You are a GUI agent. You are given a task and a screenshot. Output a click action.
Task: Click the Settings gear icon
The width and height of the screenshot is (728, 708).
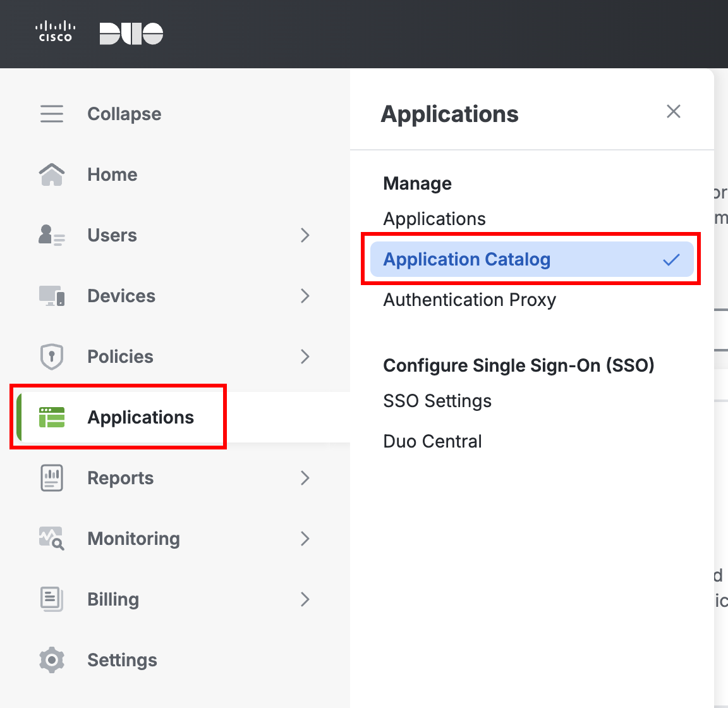52,660
